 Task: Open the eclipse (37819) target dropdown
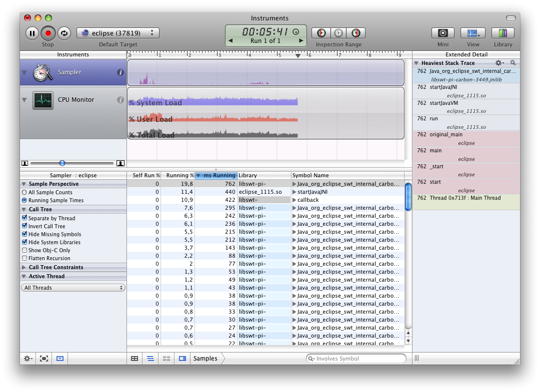coord(118,33)
